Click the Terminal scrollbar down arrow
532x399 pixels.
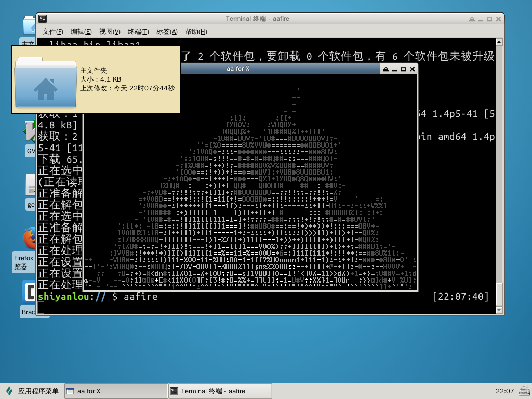(499, 310)
